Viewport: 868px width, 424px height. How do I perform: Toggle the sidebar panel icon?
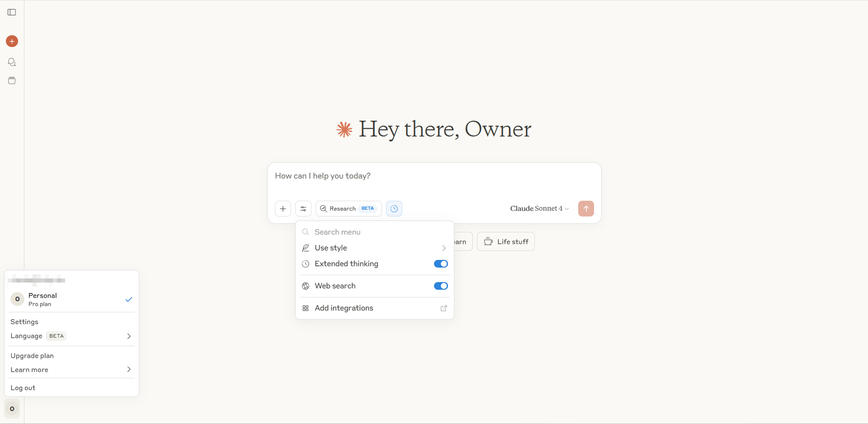(x=12, y=12)
